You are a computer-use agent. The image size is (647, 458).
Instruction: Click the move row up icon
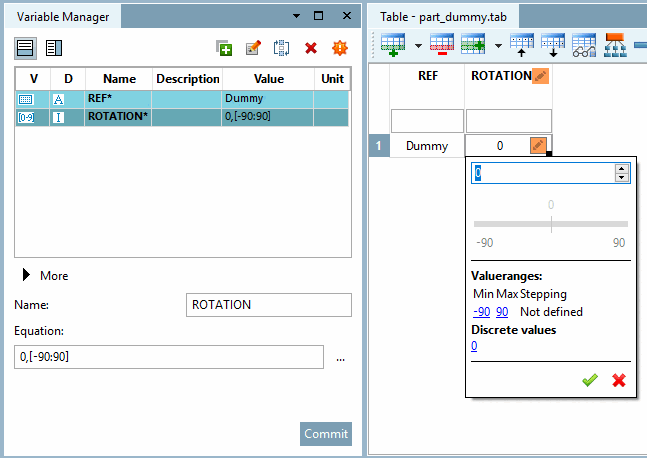click(x=523, y=46)
